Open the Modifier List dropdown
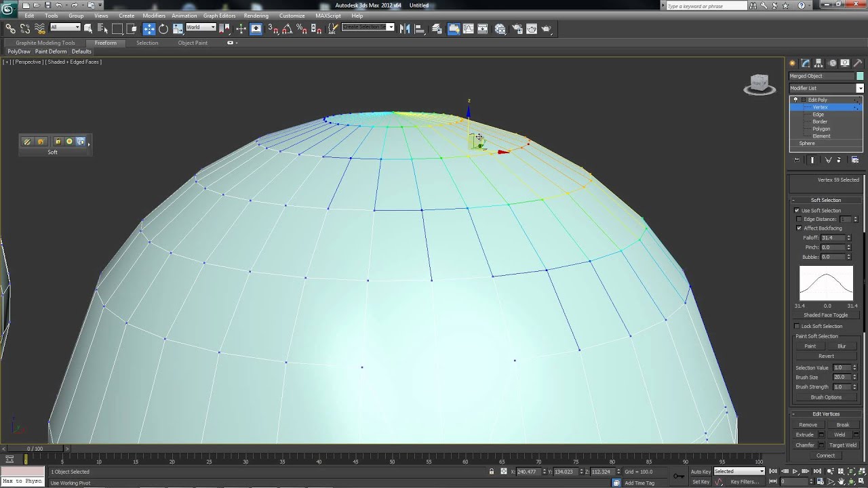 pos(826,88)
